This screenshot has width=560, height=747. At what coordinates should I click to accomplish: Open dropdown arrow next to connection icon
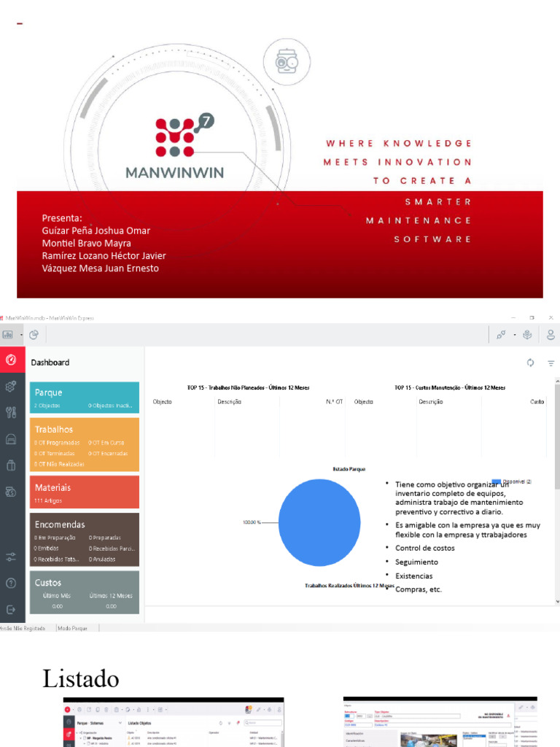pyautogui.click(x=515, y=335)
